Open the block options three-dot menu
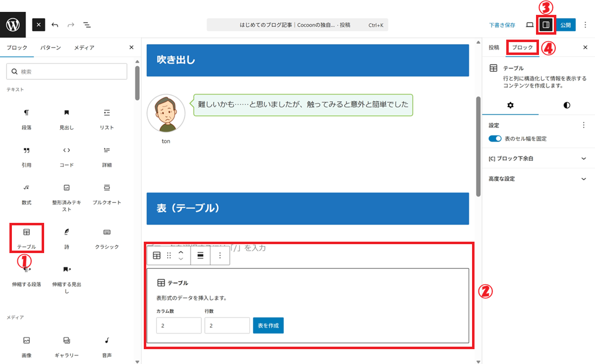The width and height of the screenshot is (595, 364). (x=220, y=256)
